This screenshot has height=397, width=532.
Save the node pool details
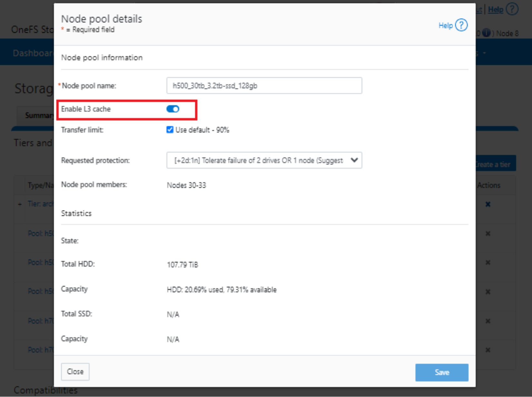[x=442, y=372]
